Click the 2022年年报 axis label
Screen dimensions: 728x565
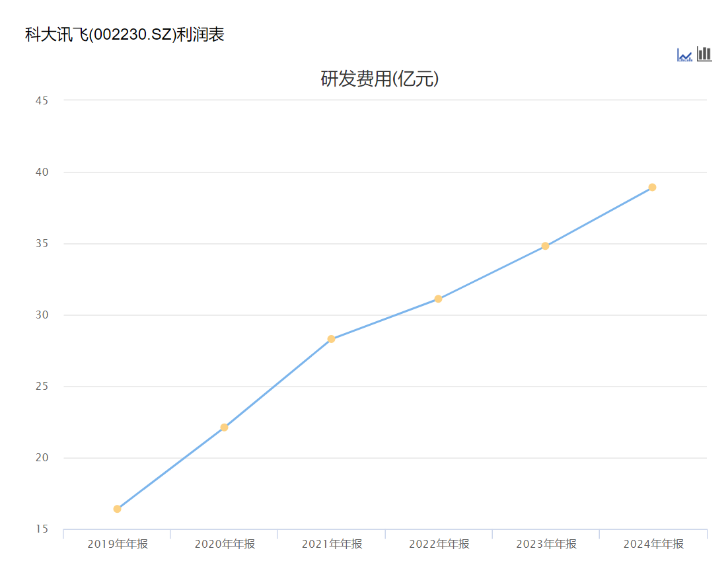439,544
